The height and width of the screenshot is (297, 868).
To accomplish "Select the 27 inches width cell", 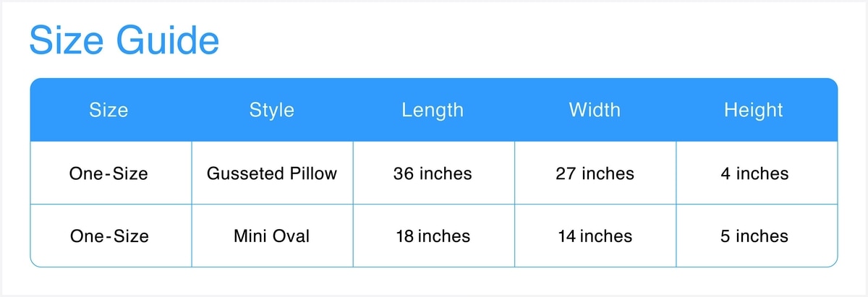I will click(595, 173).
